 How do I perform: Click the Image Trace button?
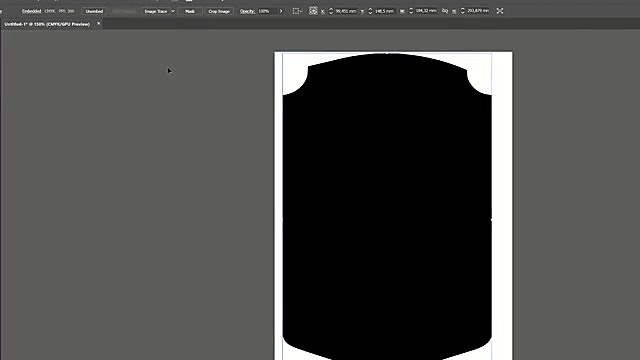[x=156, y=11]
